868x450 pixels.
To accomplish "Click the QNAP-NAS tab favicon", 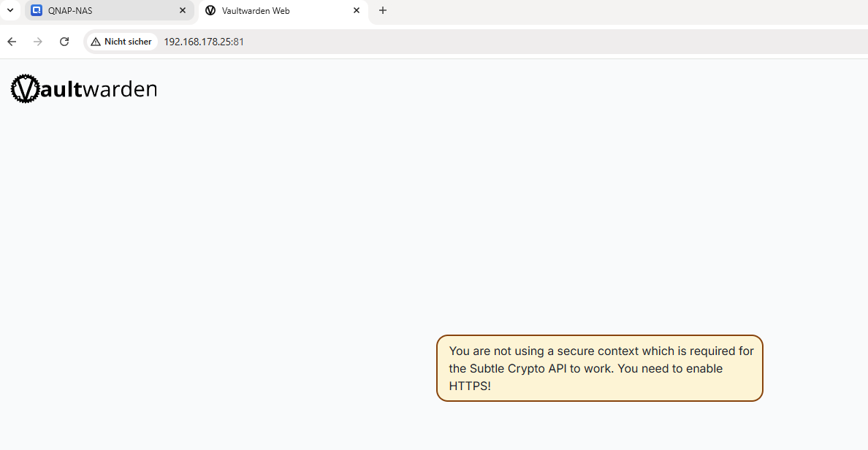I will pos(37,10).
